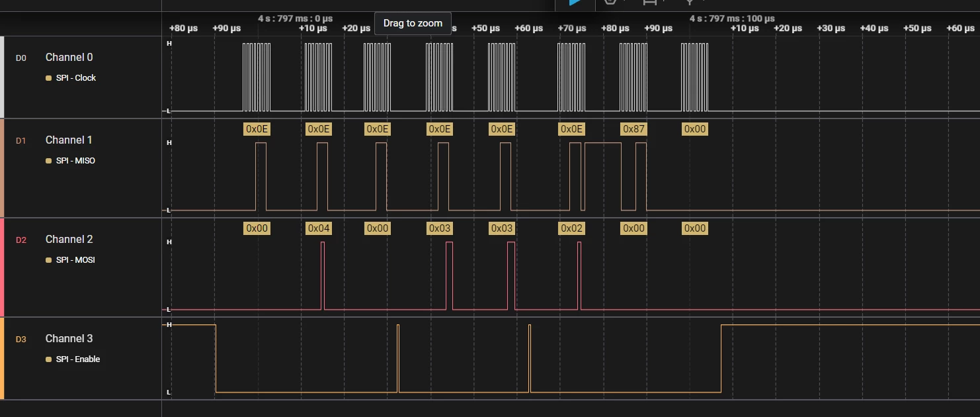Click the SPI - MISO analyzer label
980x417 pixels.
pos(75,161)
